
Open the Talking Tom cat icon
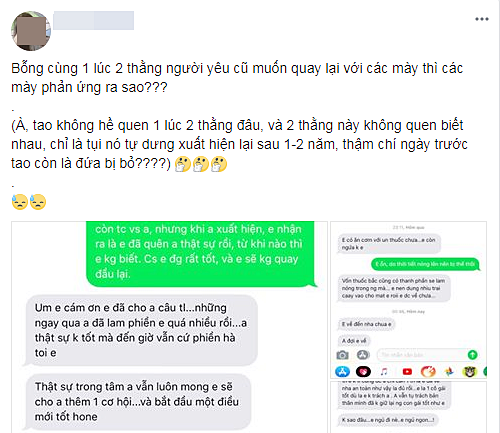(469, 371)
